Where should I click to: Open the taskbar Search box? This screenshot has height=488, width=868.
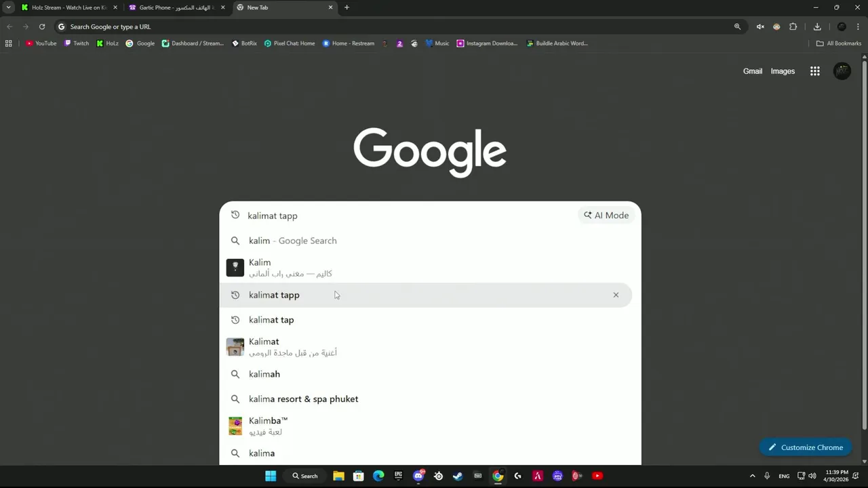pos(305,476)
